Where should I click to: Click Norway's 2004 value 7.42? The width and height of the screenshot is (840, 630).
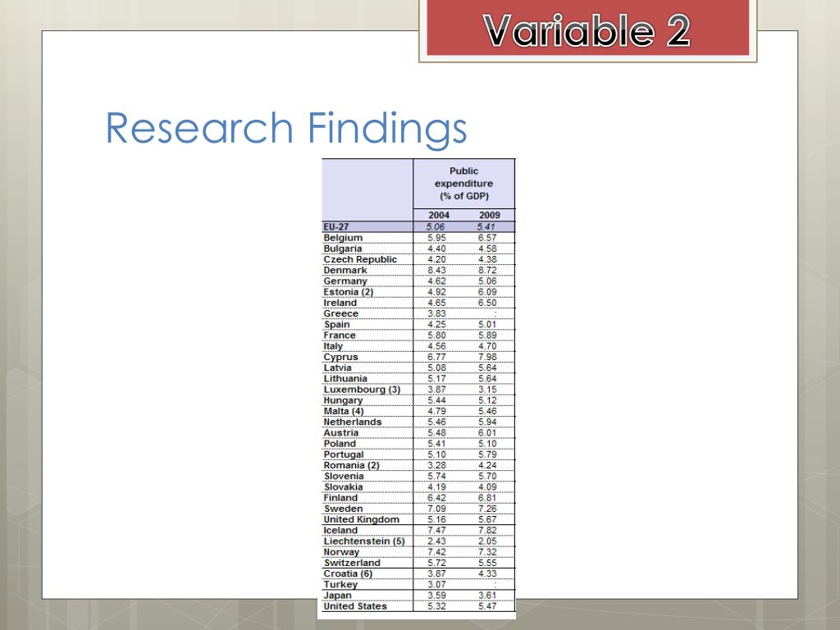coord(436,552)
